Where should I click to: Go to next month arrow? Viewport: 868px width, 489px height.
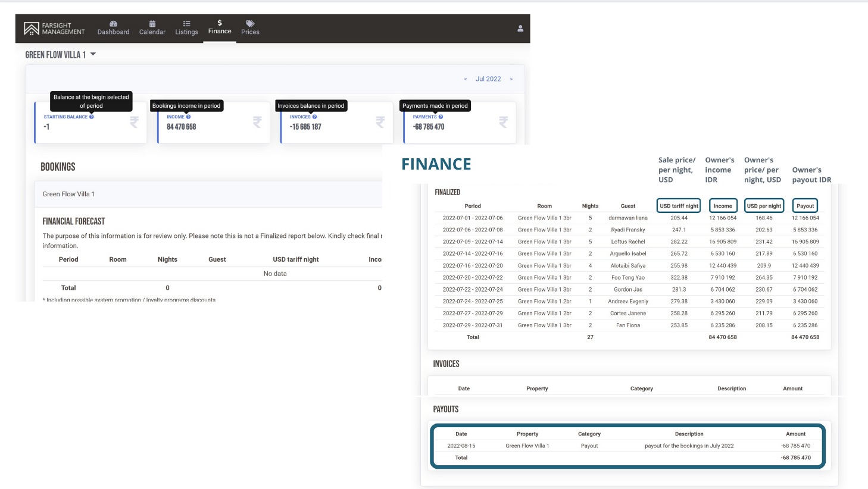click(x=511, y=79)
